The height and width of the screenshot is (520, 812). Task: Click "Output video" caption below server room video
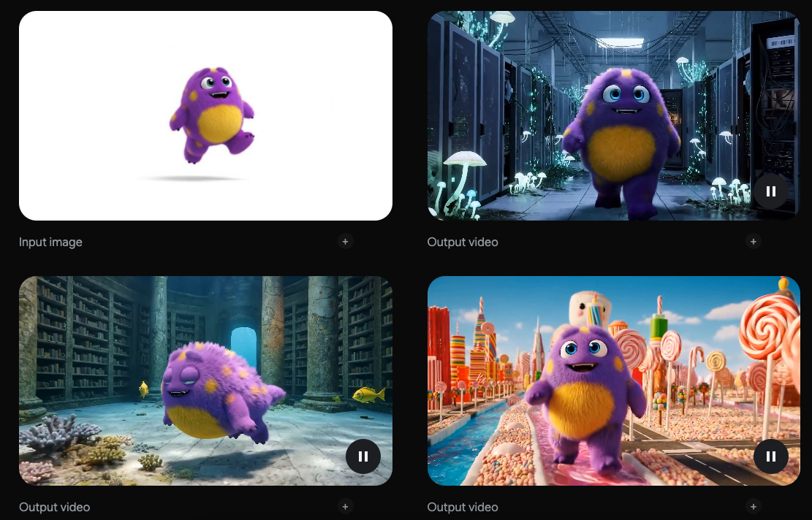click(463, 242)
